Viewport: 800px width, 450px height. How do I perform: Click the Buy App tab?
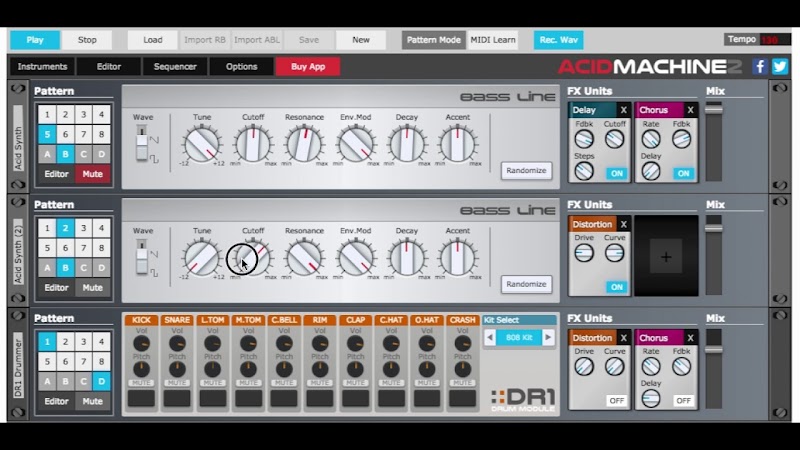coord(308,66)
